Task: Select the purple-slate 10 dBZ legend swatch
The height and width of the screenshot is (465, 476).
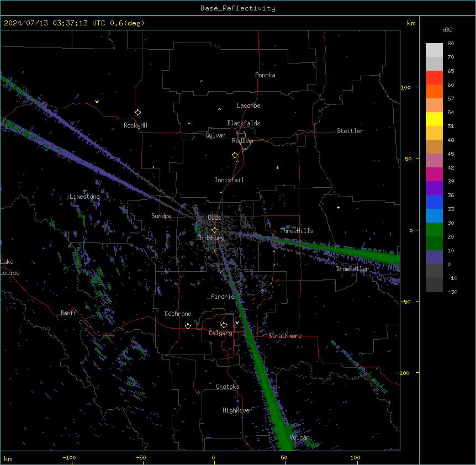Action: (434, 257)
